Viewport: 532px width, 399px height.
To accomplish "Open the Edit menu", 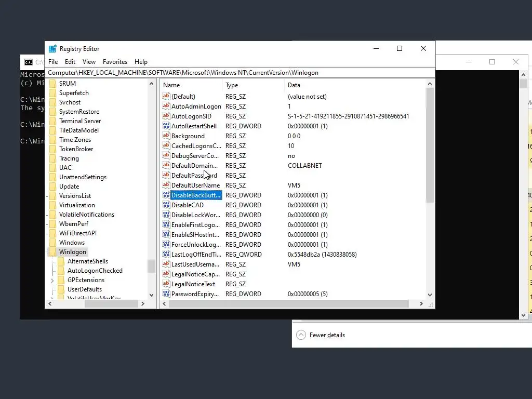I will pos(70,62).
